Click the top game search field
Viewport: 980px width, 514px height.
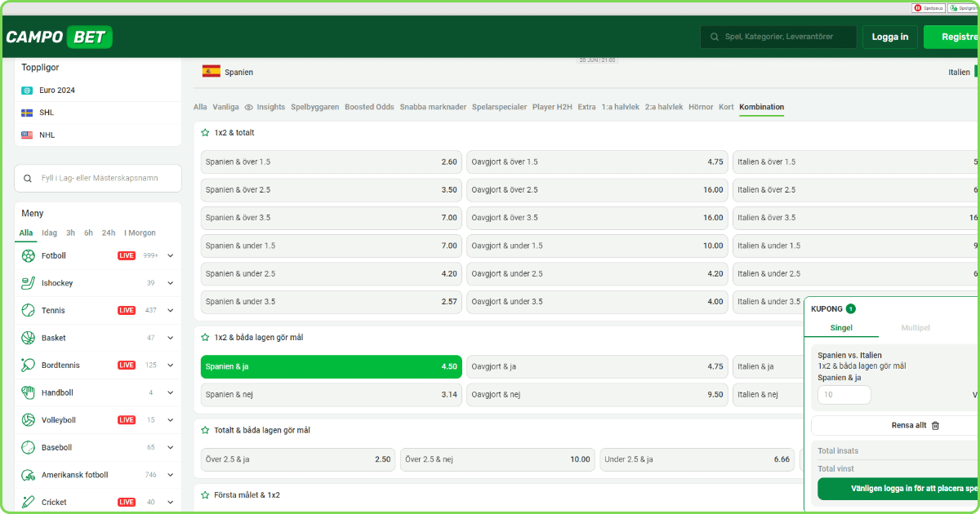tap(778, 37)
